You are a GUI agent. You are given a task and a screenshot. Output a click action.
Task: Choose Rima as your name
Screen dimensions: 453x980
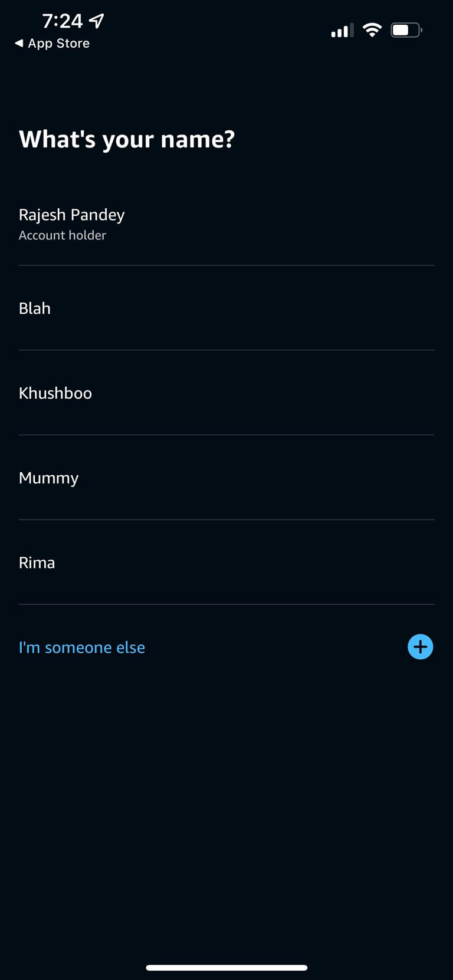click(x=37, y=563)
